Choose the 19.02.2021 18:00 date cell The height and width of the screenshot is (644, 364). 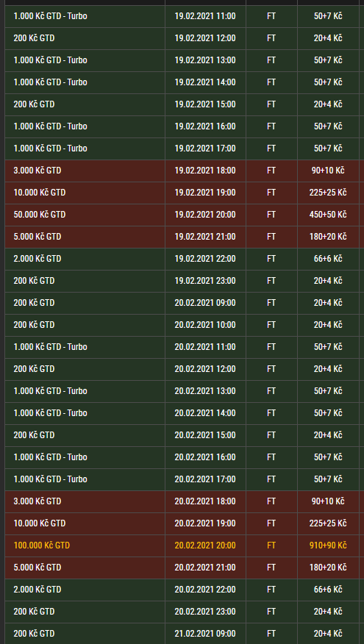[x=205, y=171]
